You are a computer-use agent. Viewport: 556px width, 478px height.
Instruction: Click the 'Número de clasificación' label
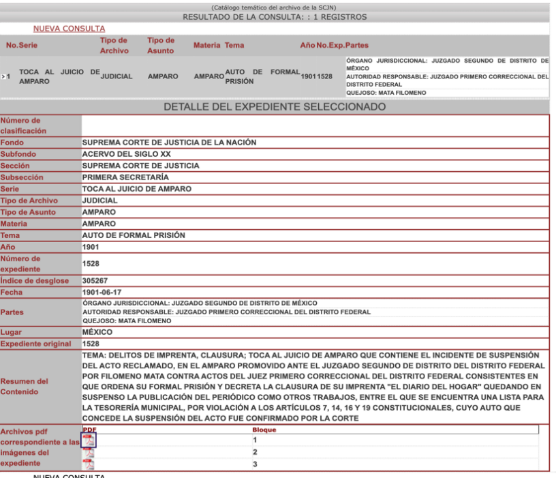click(23, 126)
